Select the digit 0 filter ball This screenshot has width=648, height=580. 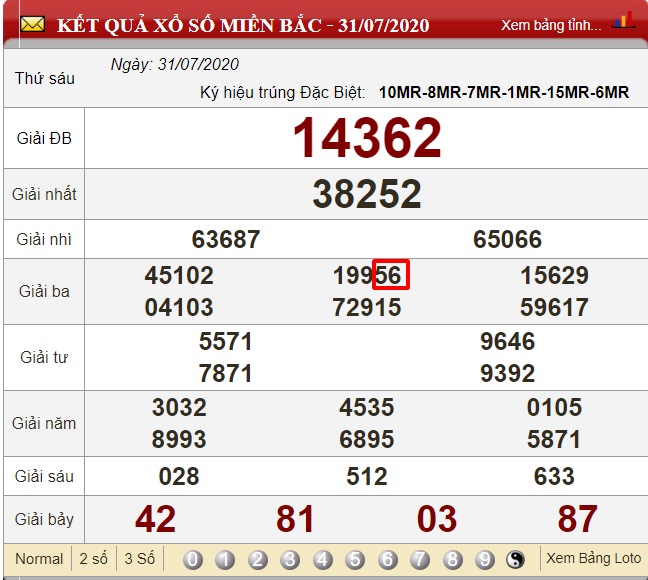click(x=193, y=560)
